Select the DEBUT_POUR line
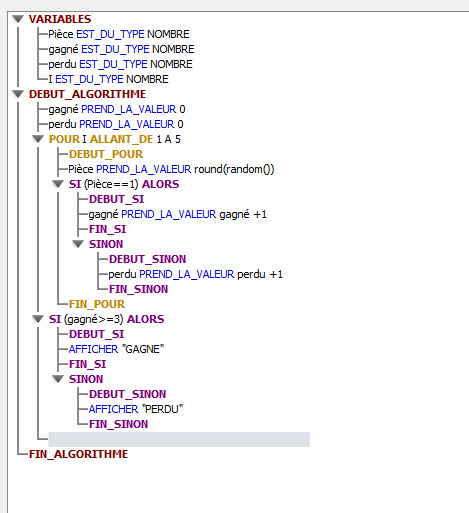This screenshot has width=469, height=513. coord(106,154)
